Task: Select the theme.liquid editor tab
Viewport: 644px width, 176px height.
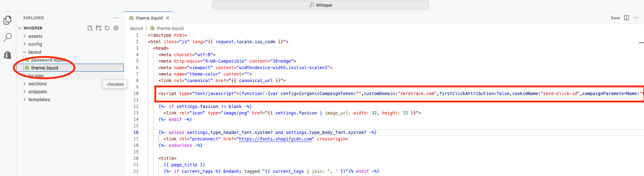Action: (x=149, y=18)
